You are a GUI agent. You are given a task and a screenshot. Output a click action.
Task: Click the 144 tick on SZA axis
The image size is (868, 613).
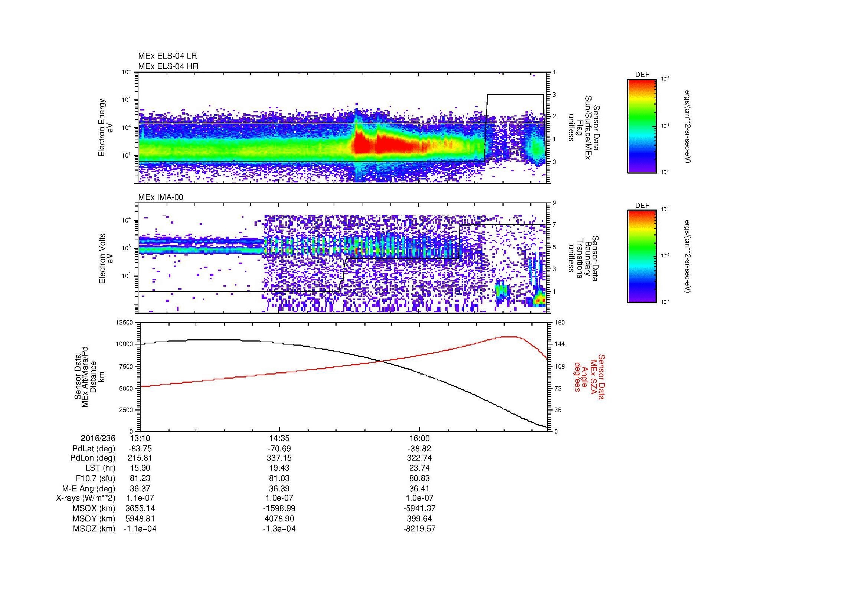(x=560, y=344)
